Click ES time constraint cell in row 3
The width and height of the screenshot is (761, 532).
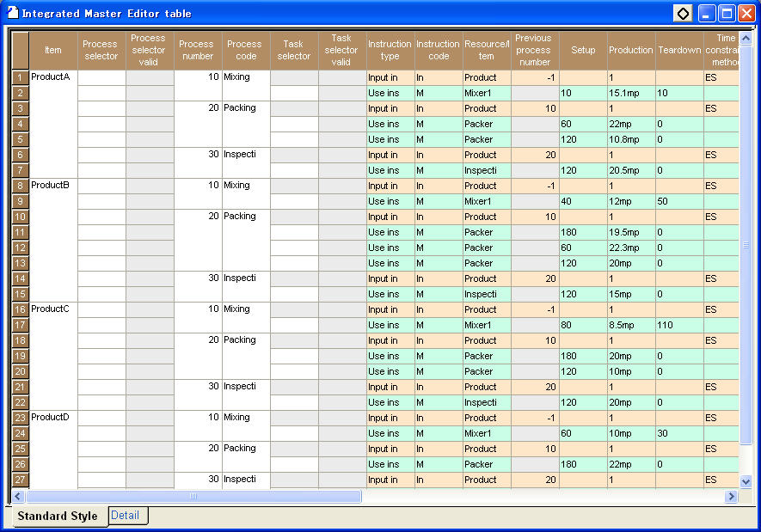click(721, 108)
